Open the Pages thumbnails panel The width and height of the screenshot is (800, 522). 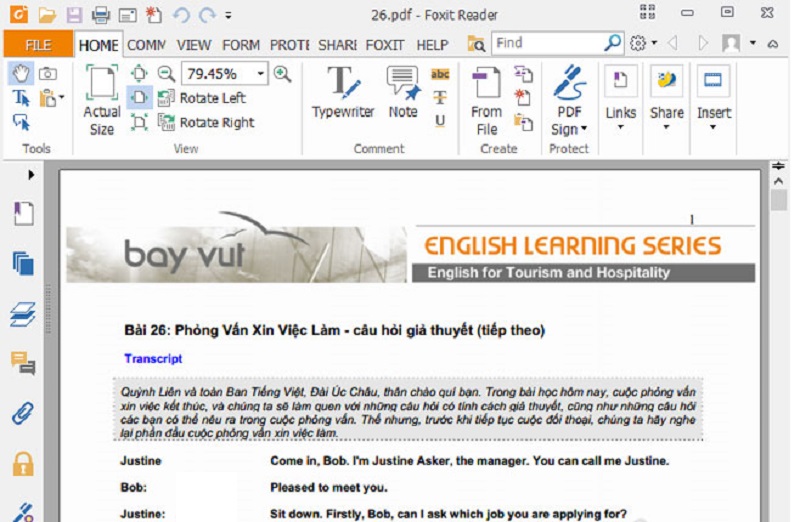[23, 264]
